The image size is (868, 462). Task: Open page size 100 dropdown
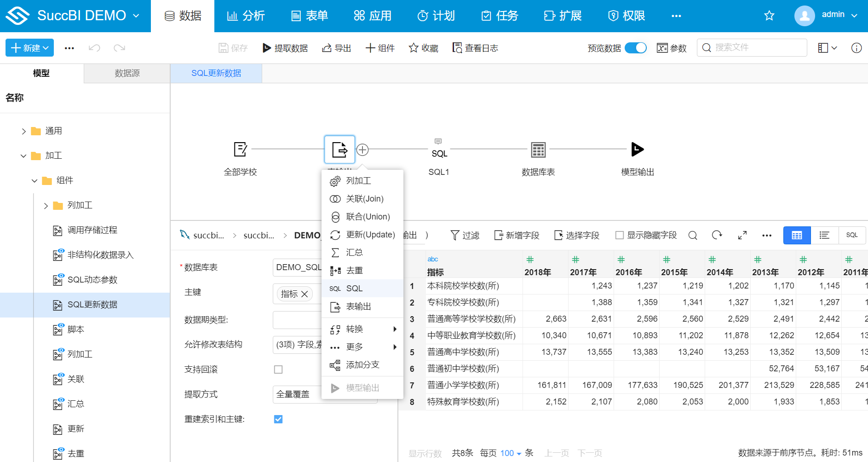click(x=510, y=453)
